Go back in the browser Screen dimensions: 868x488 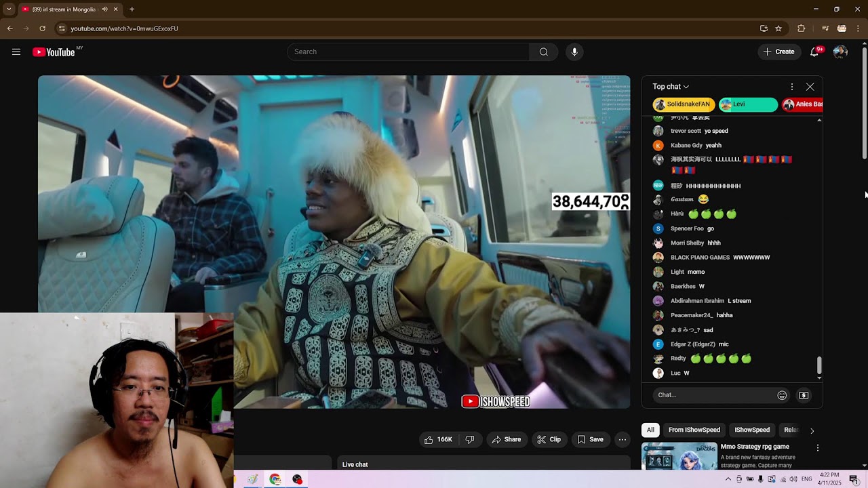pos(9,28)
